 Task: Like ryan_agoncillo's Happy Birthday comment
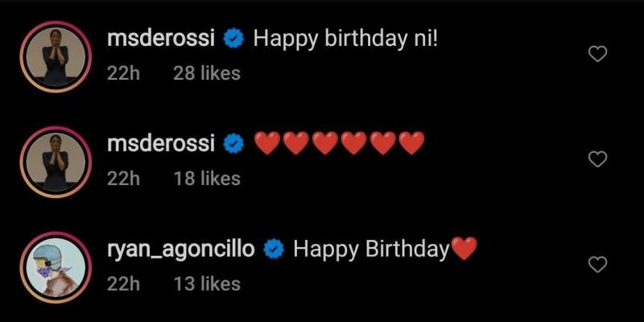click(x=597, y=264)
